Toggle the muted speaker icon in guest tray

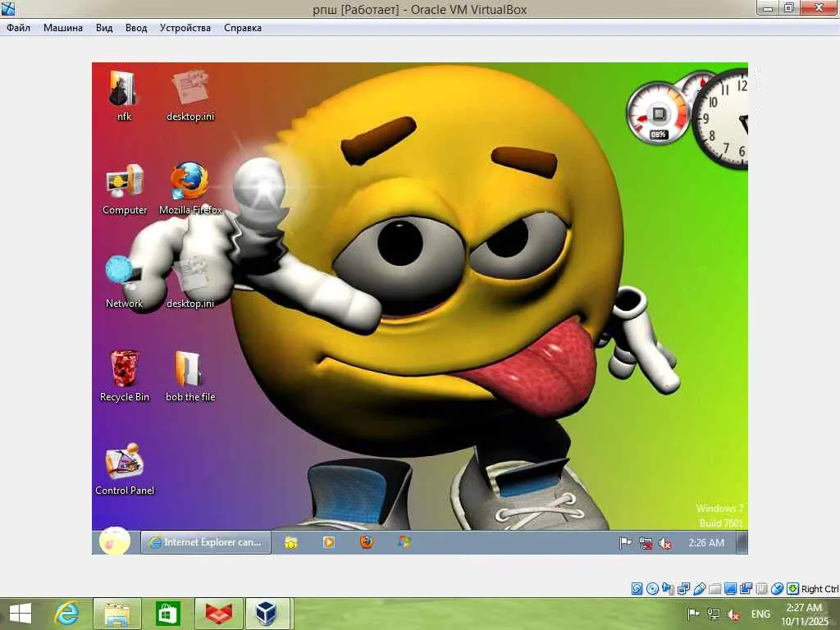tap(666, 543)
